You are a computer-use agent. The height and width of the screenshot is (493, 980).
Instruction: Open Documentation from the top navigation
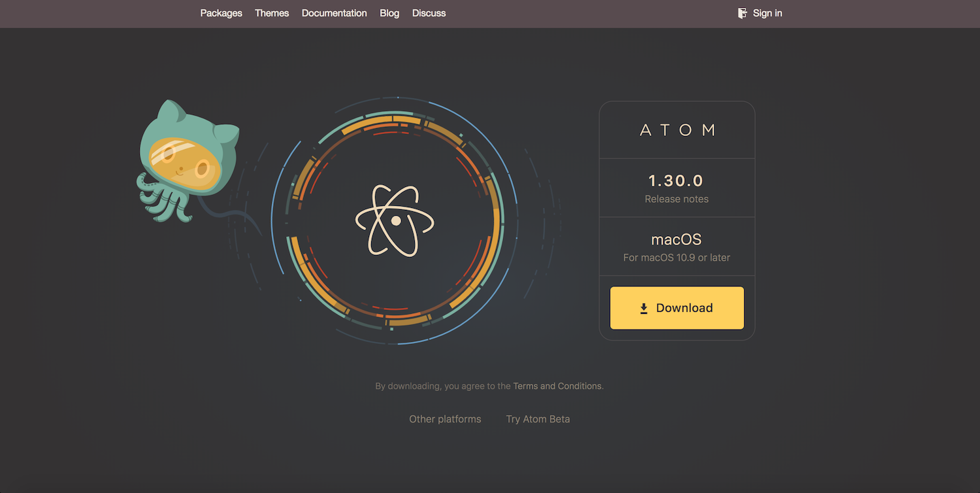coord(334,13)
